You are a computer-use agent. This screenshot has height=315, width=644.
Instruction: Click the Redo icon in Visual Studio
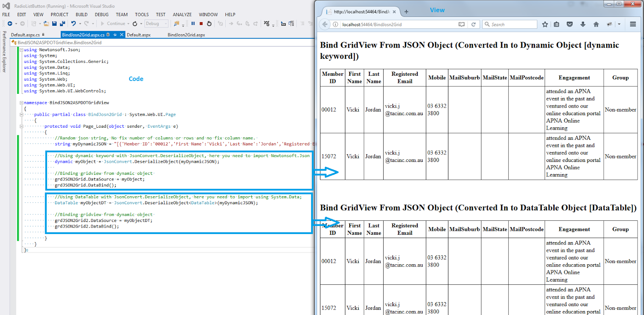point(86,23)
